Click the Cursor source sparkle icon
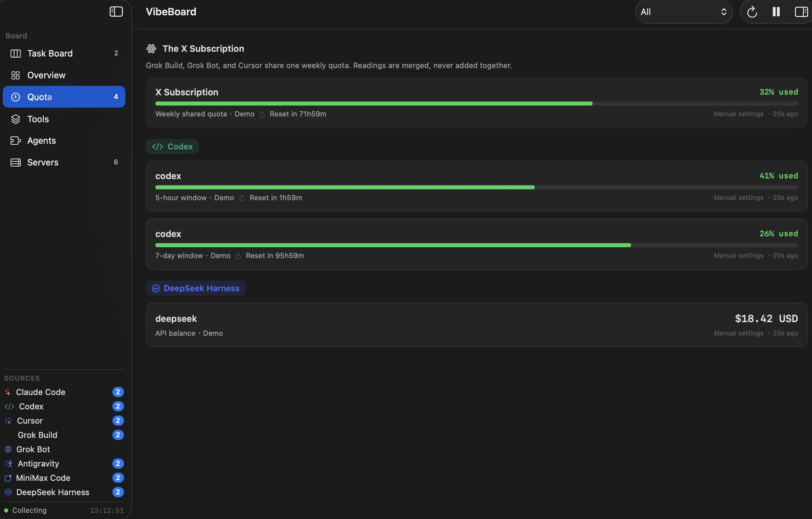This screenshot has width=812, height=519. [8, 421]
